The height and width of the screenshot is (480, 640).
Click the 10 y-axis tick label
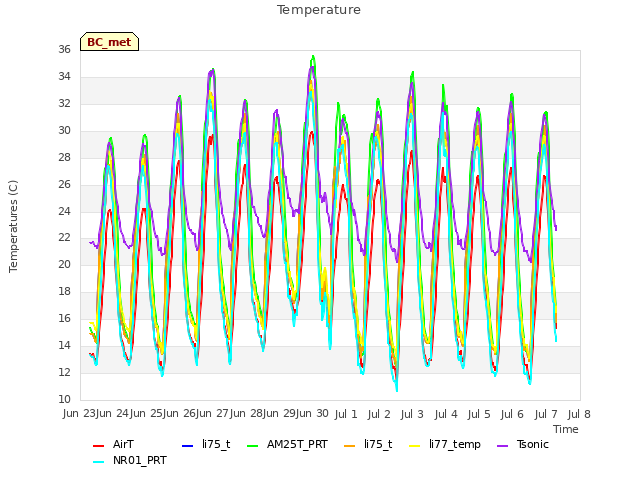click(64, 399)
